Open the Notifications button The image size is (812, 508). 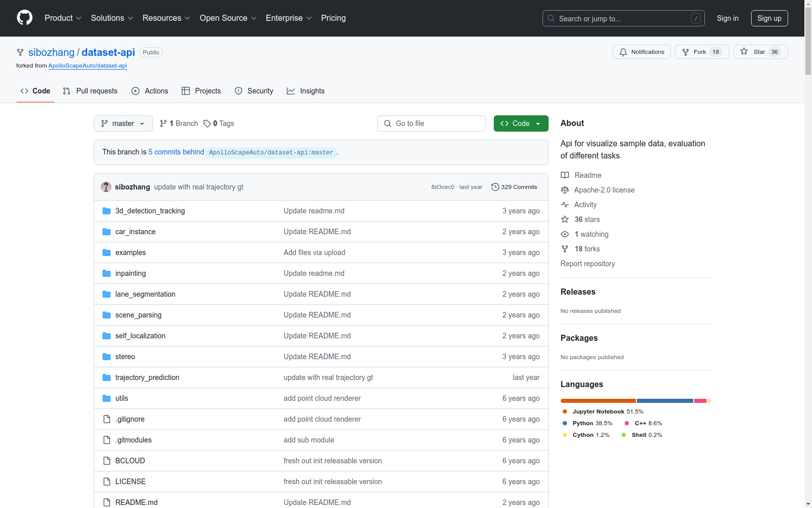click(642, 52)
